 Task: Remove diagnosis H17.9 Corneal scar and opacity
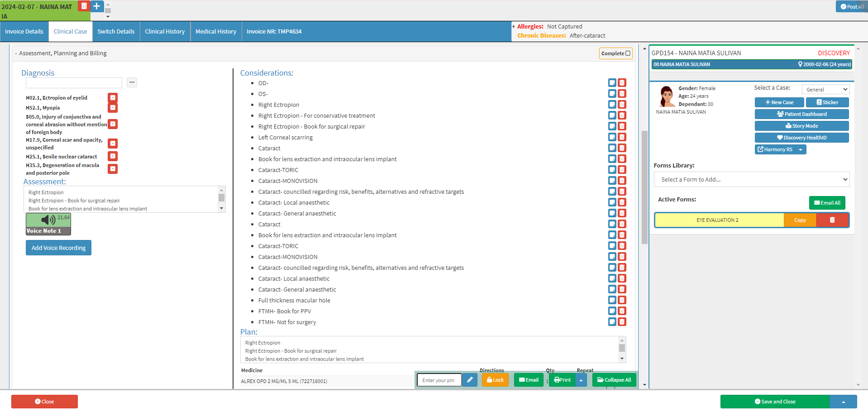113,144
